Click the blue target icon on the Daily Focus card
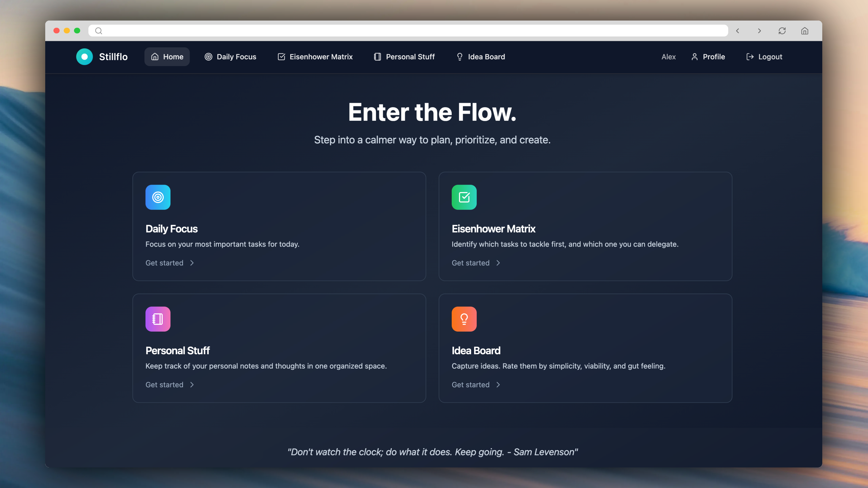868x488 pixels. [158, 197]
